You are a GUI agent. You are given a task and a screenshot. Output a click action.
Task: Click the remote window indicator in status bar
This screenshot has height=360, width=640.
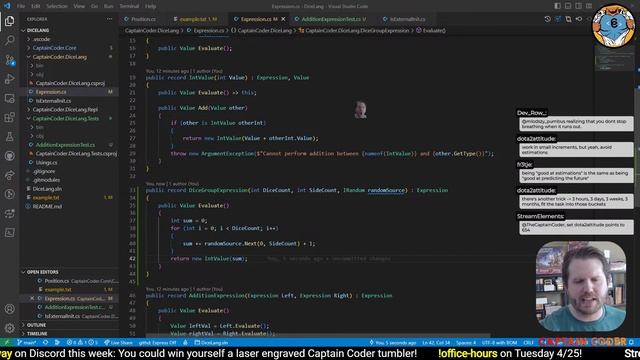click(6, 343)
